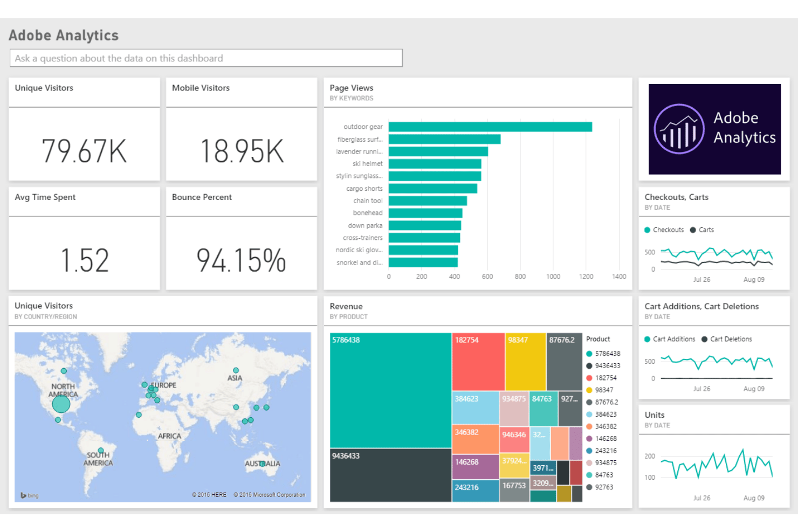Click the Checkouts, Carts tile title
The image size is (798, 532).
pos(677,197)
